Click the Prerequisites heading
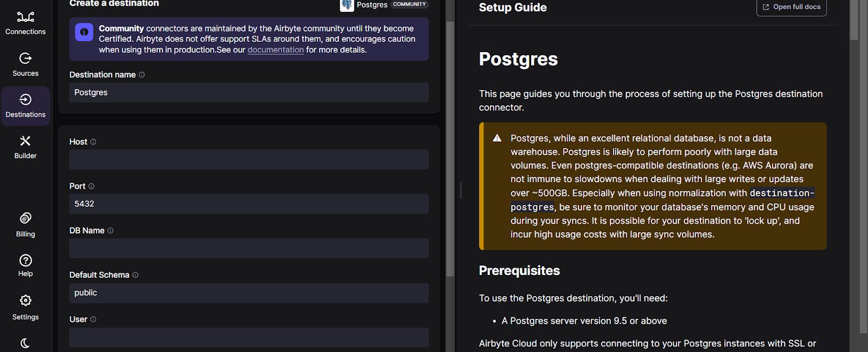868x352 pixels. (519, 271)
